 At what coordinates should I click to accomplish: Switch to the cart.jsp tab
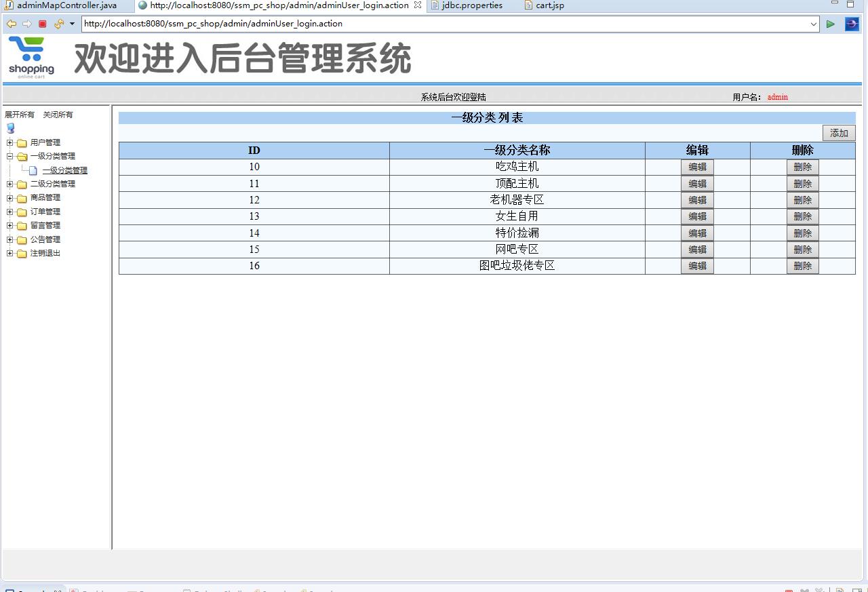547,5
